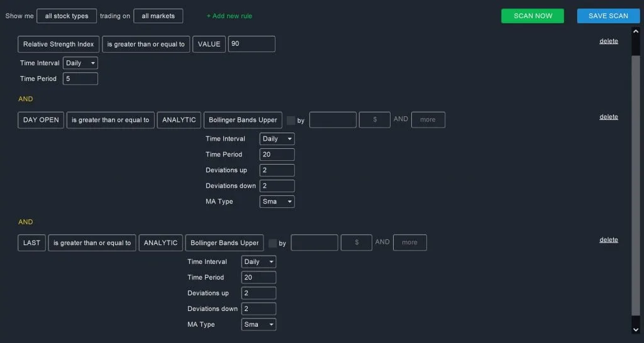Click the scrollbar up arrow

click(636, 31)
